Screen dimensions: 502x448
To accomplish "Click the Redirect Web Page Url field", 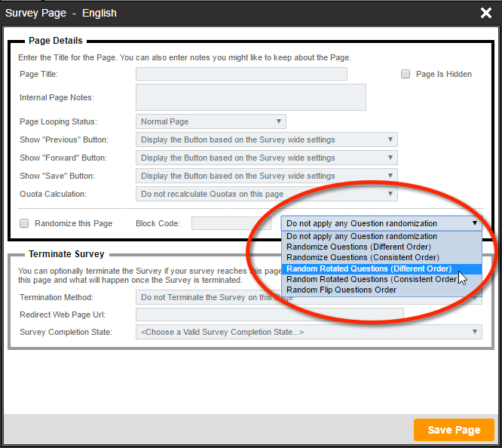I will tap(269, 314).
